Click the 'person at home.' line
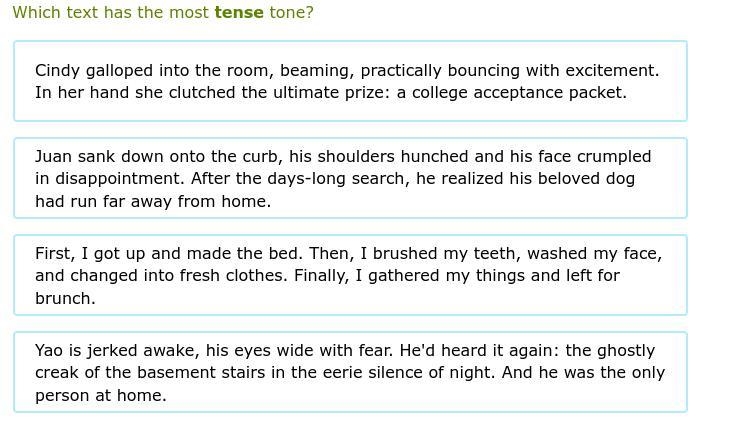Image resolution: width=744 pixels, height=436 pixels. click(101, 396)
